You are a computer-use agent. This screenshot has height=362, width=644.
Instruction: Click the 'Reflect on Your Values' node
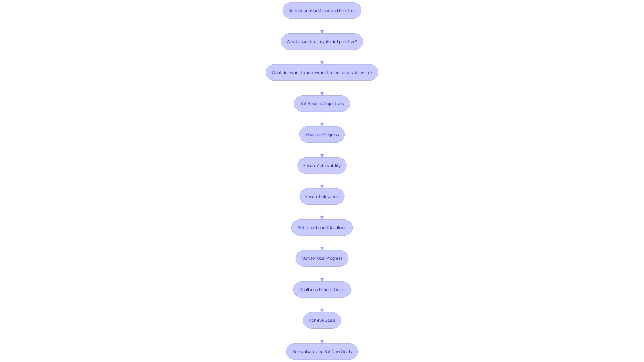[322, 10]
